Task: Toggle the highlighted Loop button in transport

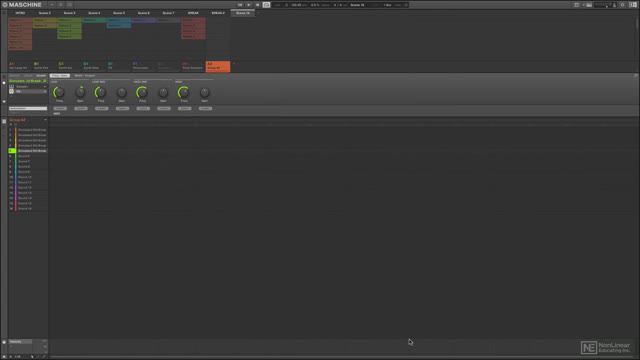Action: [x=267, y=5]
